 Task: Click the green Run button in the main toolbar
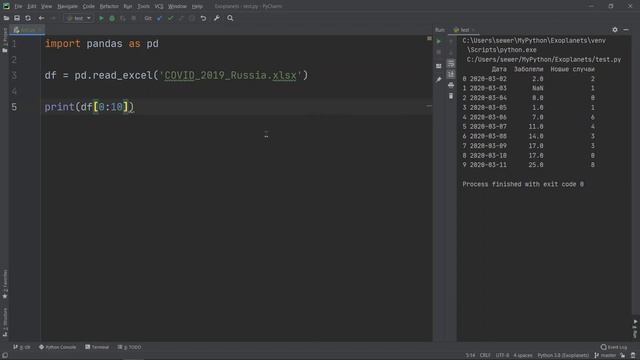pos(101,18)
